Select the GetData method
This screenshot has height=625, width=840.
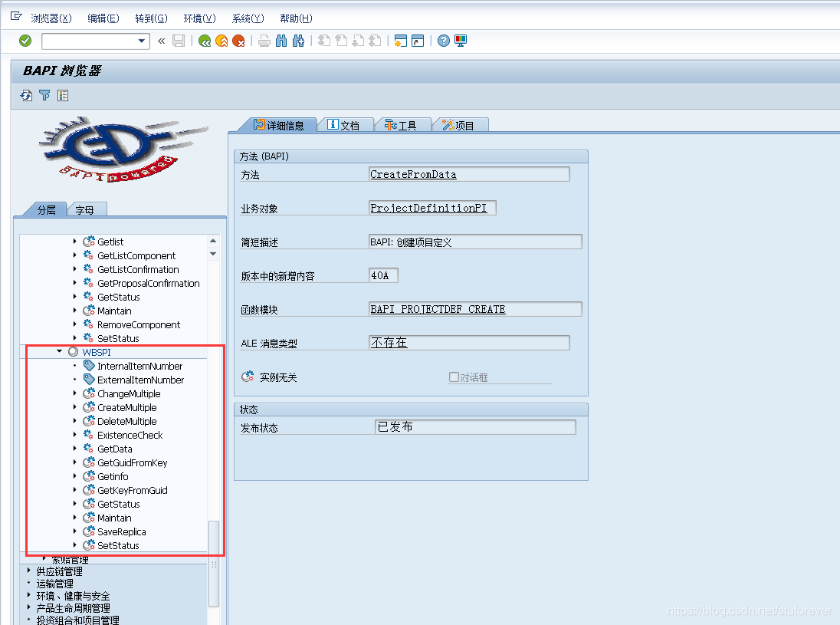[x=115, y=449]
